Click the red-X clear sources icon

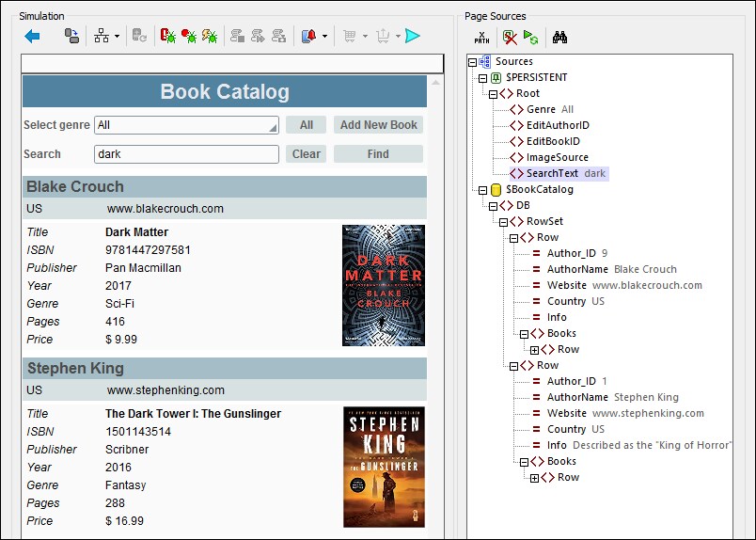(510, 38)
